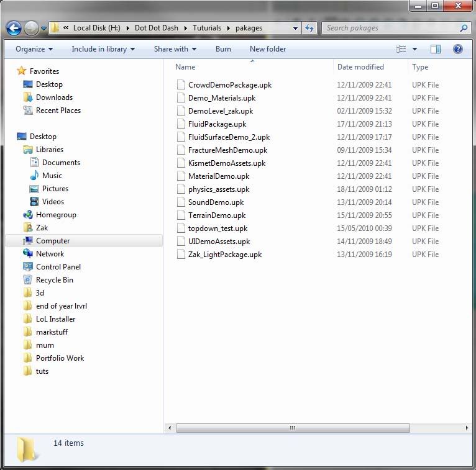Viewport: 476px width, 470px height.
Task: Select the Libraries node
Action: pyautogui.click(x=43, y=150)
